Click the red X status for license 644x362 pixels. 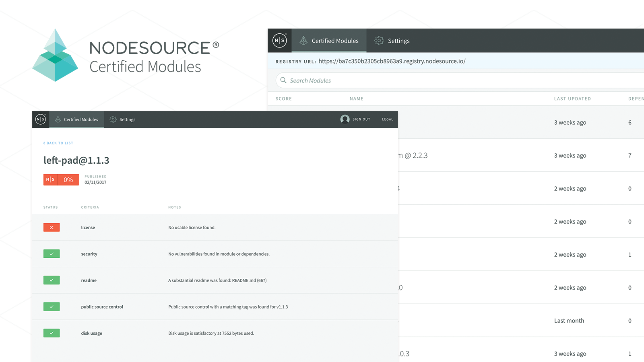tap(52, 227)
